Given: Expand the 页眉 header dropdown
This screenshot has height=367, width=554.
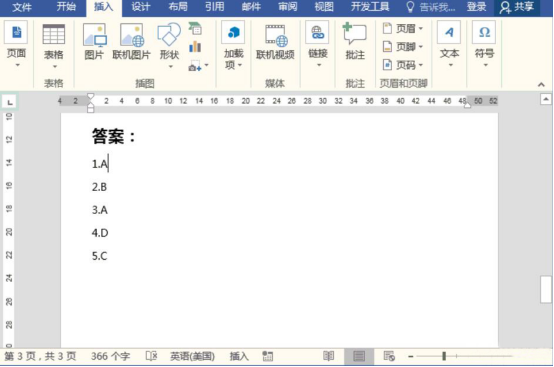Looking at the screenshot, I should pos(403,28).
